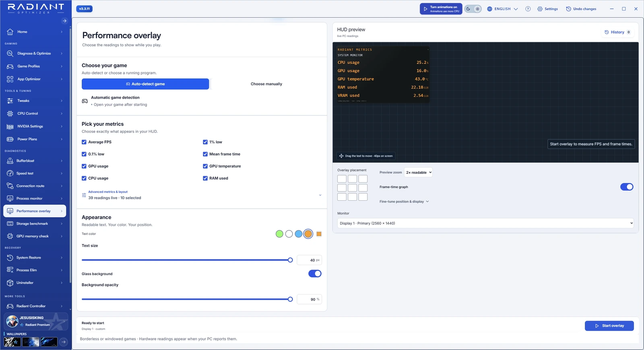
Task: Uncheck the Mean frame time checkbox
Action: [205, 154]
